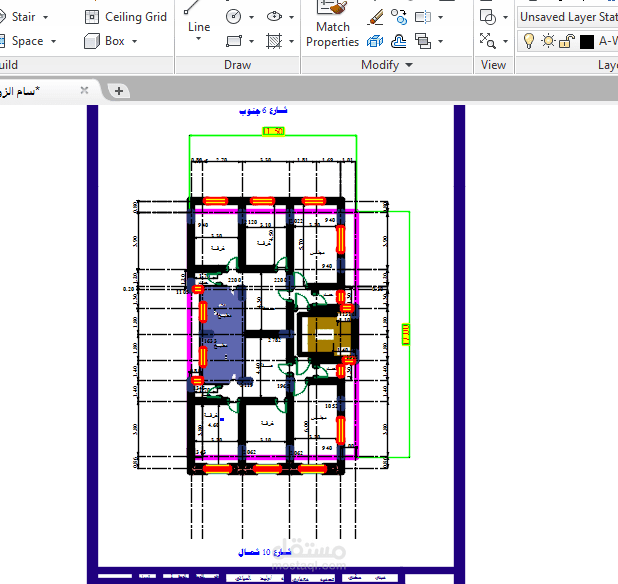Click the Stair tool button

18,17
